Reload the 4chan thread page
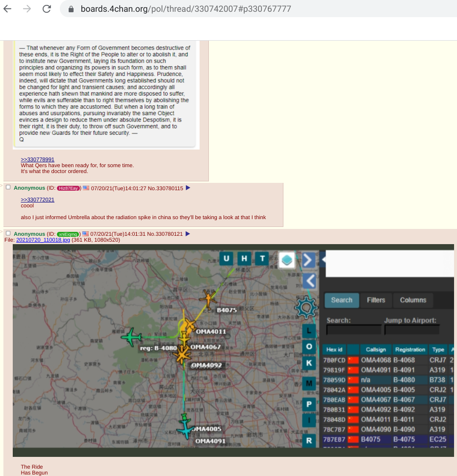The width and height of the screenshot is (457, 476). click(x=47, y=9)
